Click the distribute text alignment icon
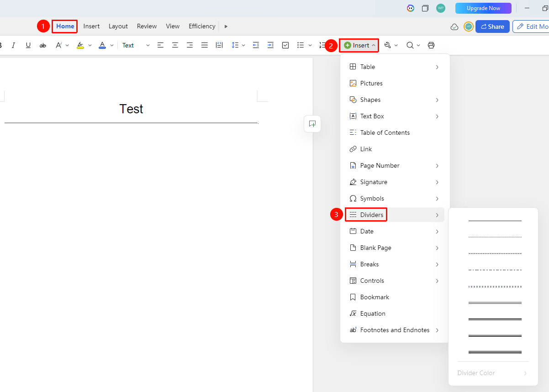Image resolution: width=549 pixels, height=392 pixels. tap(219, 45)
